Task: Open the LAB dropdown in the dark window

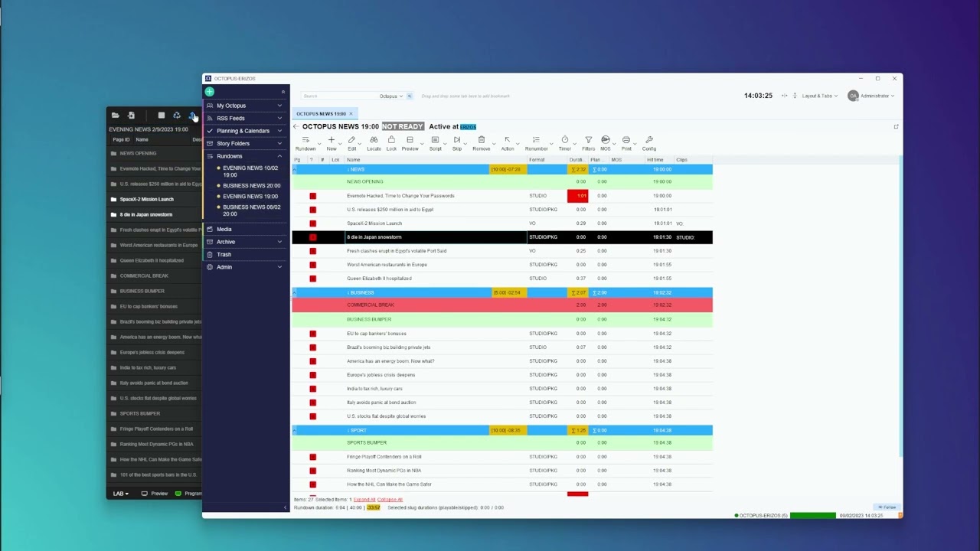Action: tap(121, 494)
